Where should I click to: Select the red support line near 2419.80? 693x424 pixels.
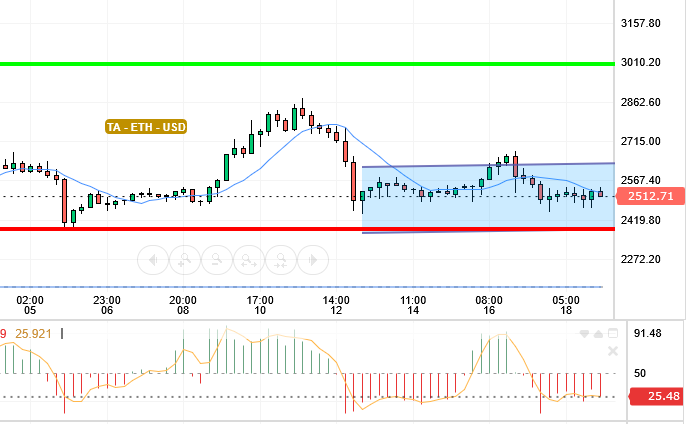coord(307,229)
